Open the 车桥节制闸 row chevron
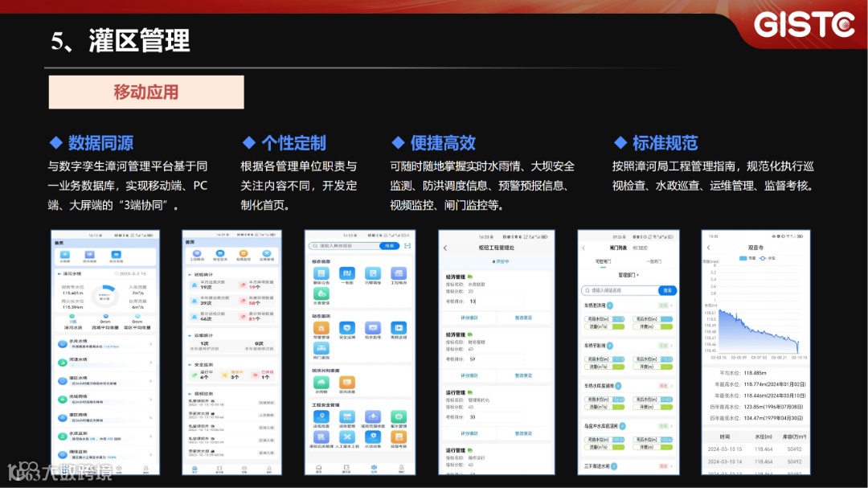868x488 pixels. click(671, 346)
